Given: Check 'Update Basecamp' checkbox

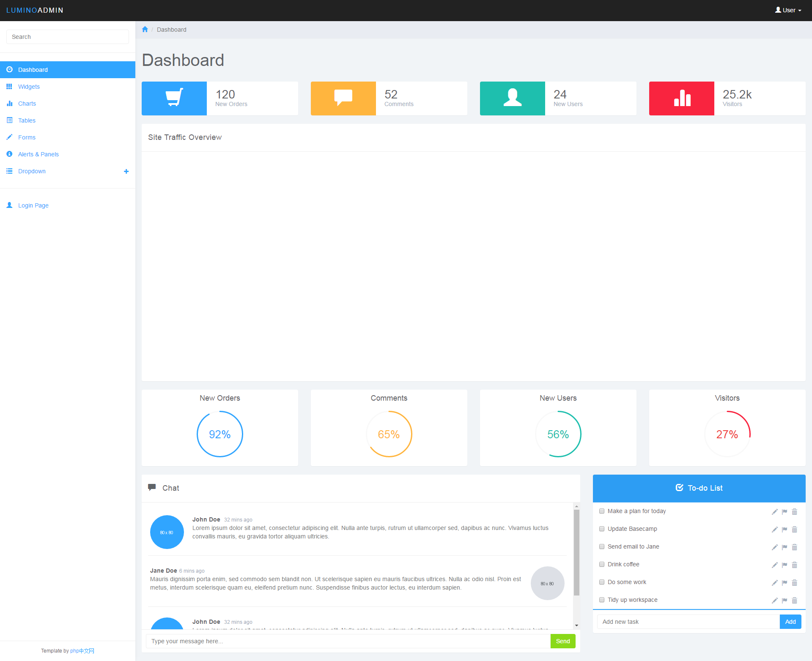Looking at the screenshot, I should point(602,529).
